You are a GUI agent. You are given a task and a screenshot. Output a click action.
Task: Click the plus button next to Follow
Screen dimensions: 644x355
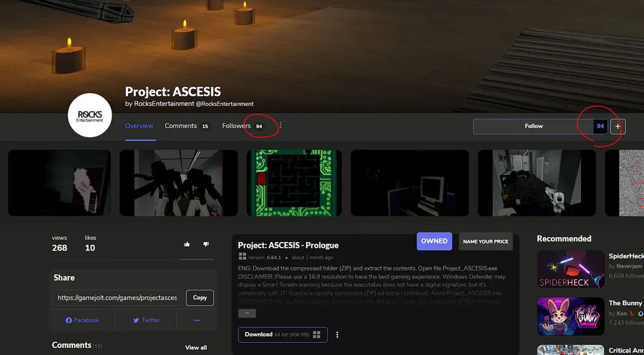coord(618,127)
